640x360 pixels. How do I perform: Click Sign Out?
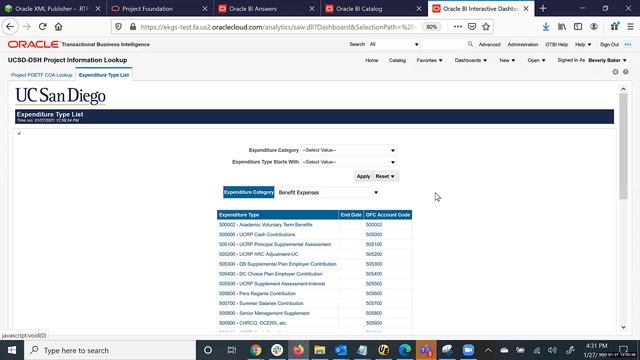(609, 44)
